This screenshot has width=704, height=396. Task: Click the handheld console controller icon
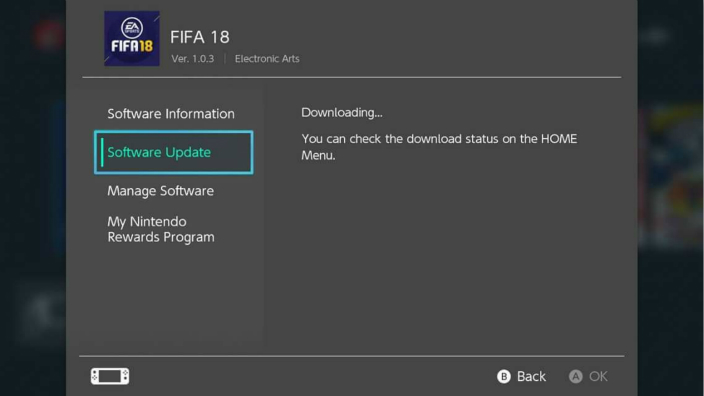pyautogui.click(x=110, y=376)
